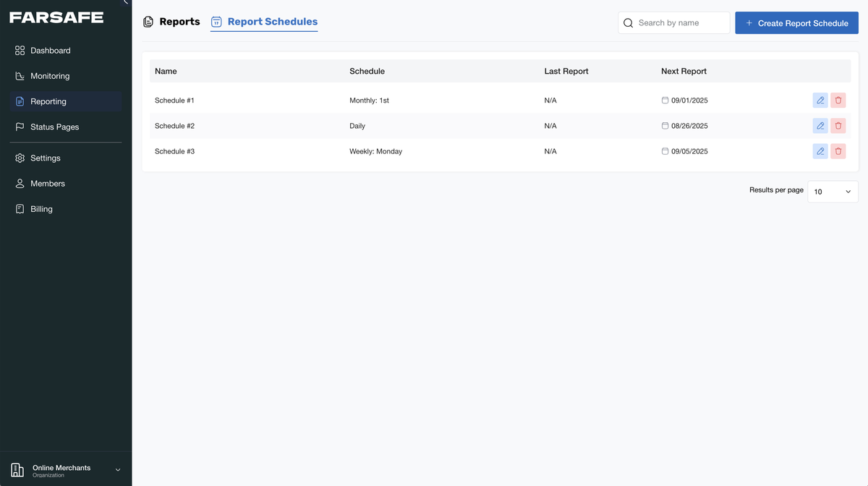The height and width of the screenshot is (486, 868).
Task: Select the Report Schedules tab
Action: pyautogui.click(x=265, y=22)
